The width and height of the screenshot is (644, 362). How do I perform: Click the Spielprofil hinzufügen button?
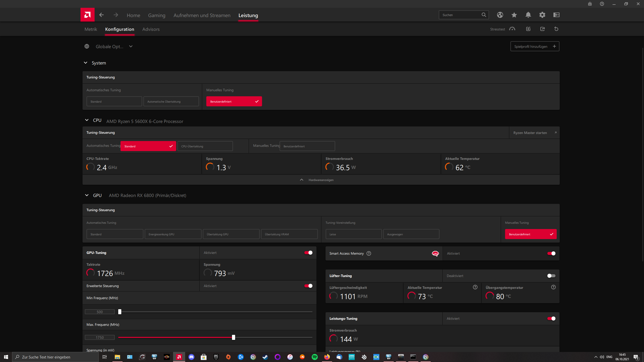(535, 46)
